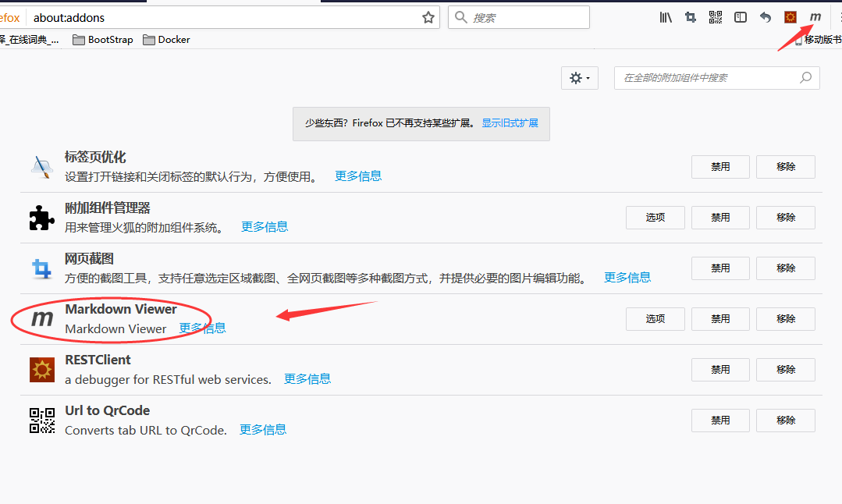Toggle the sidebar using its toolbar icon
842x504 pixels.
(x=740, y=16)
